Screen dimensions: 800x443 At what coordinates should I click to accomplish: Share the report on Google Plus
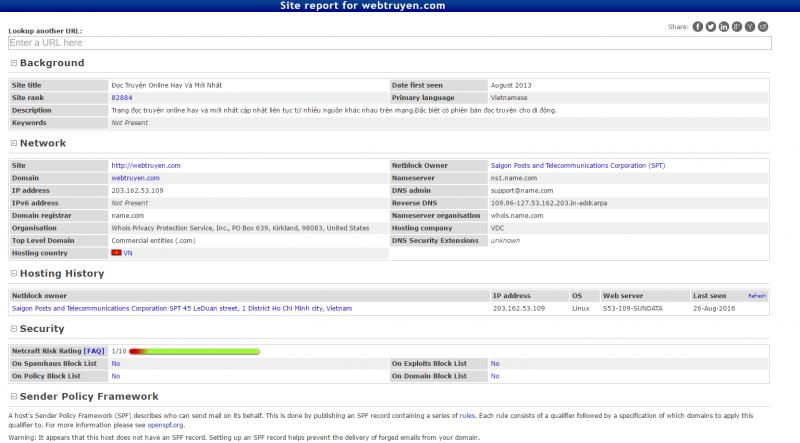click(x=737, y=27)
